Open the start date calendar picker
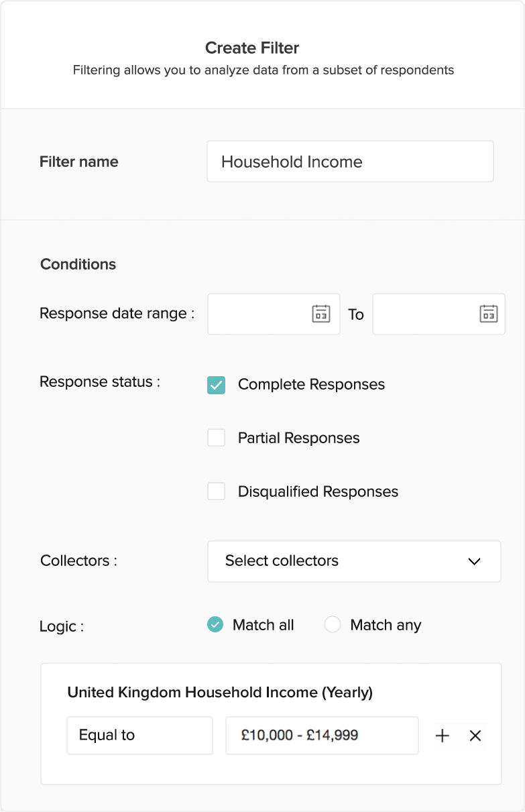This screenshot has width=525, height=812. tap(321, 314)
